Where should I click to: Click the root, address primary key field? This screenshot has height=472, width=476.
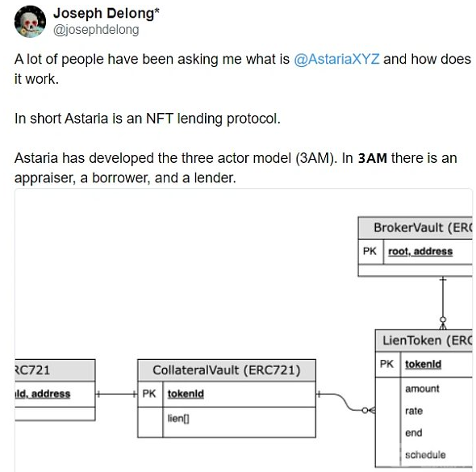click(x=420, y=251)
